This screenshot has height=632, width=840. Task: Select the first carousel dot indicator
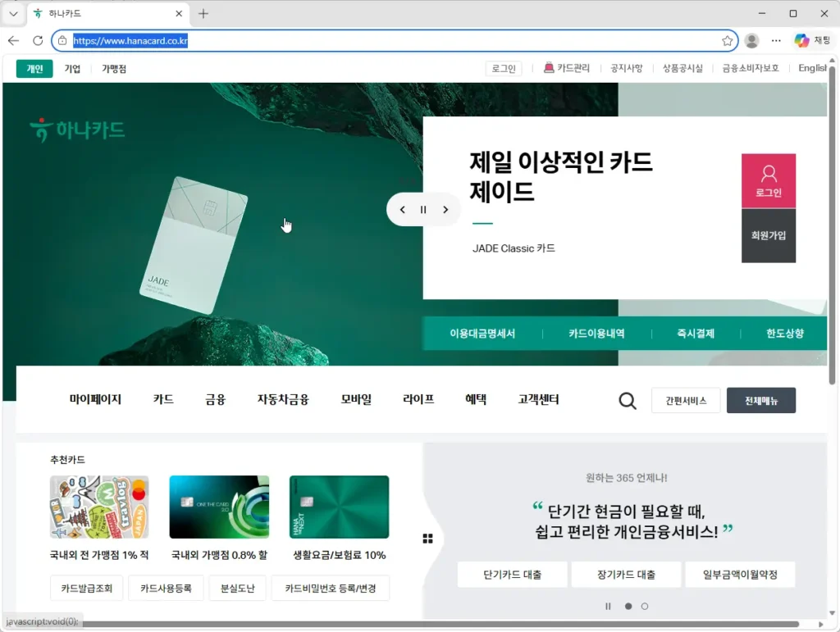628,607
